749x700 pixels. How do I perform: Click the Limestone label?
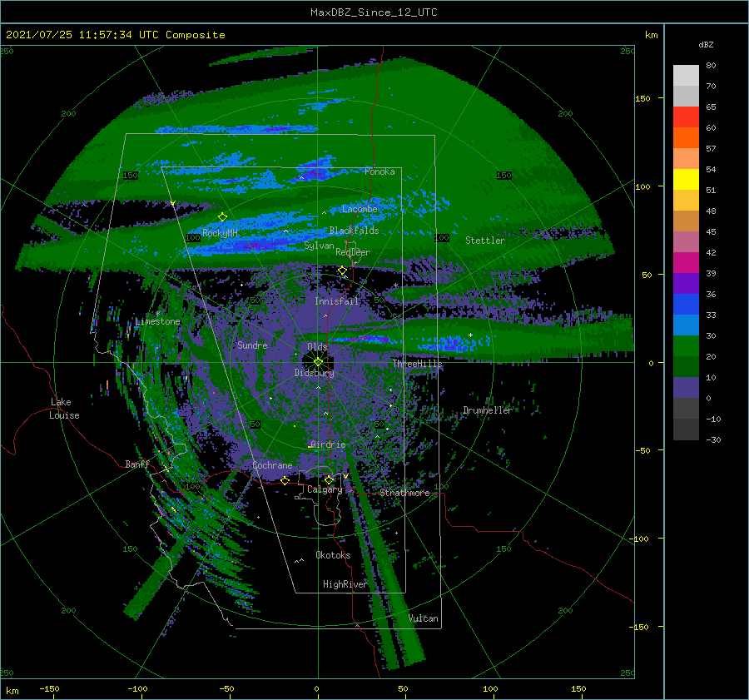click(157, 321)
